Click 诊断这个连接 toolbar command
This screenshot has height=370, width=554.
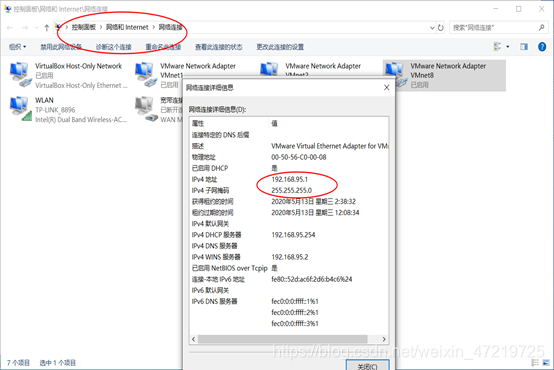(113, 47)
